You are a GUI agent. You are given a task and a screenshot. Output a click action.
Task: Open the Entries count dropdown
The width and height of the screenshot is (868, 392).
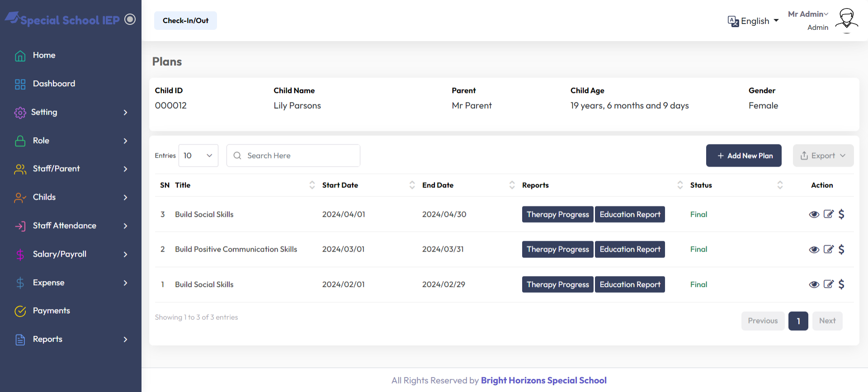coord(198,155)
